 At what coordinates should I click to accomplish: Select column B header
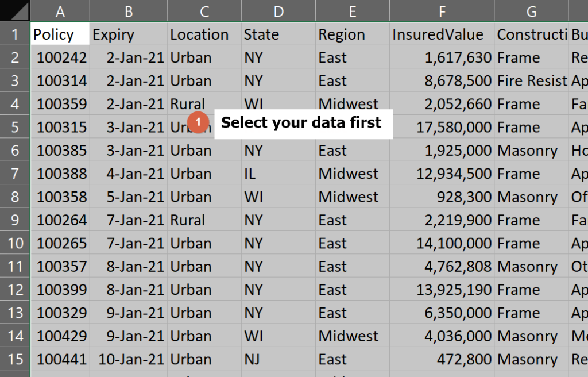click(x=129, y=10)
